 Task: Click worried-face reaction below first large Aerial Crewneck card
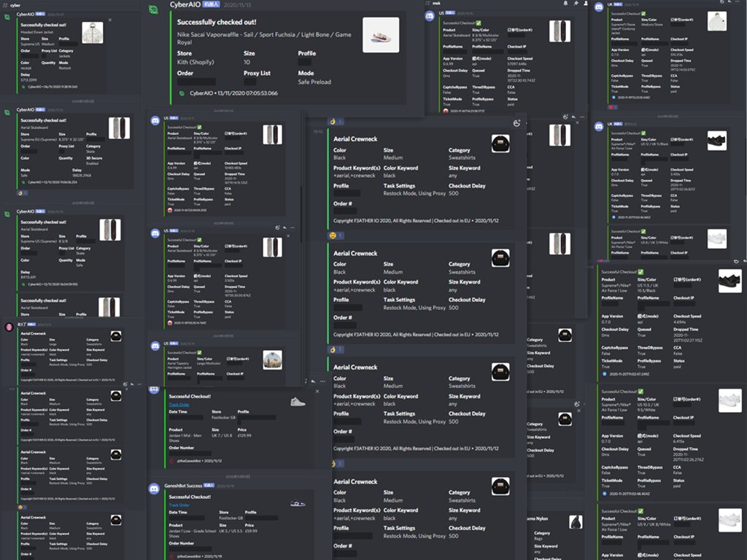[x=336, y=236]
